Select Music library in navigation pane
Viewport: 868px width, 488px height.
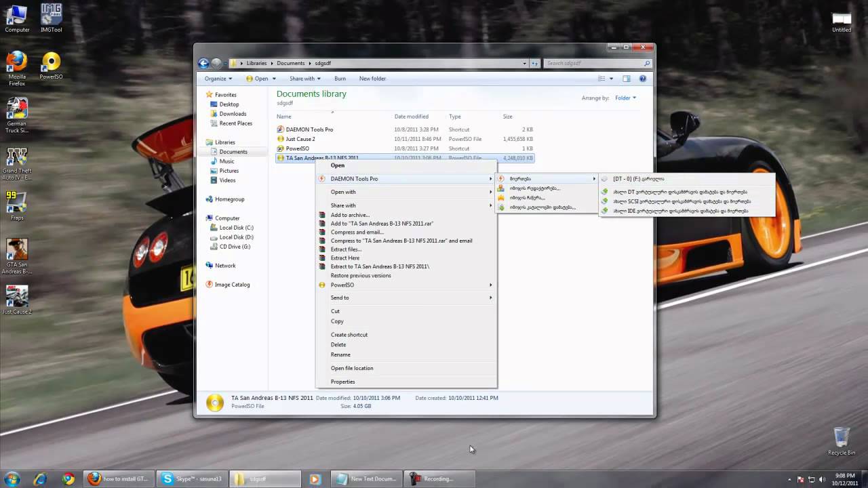pyautogui.click(x=226, y=161)
